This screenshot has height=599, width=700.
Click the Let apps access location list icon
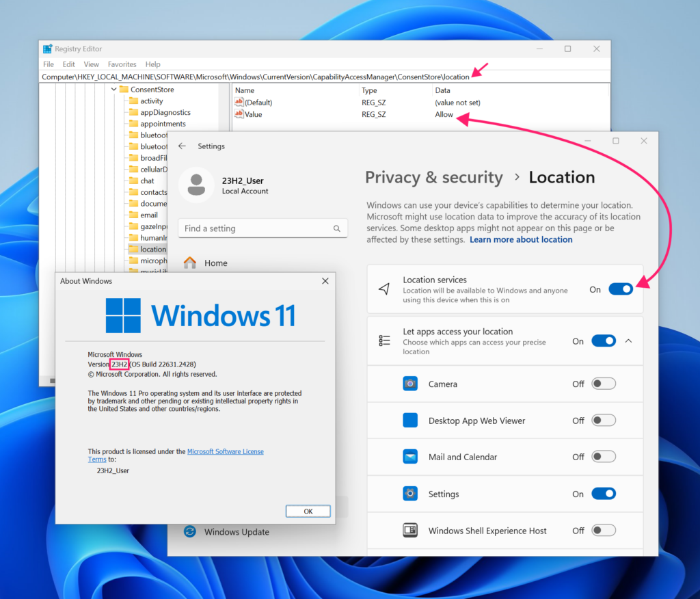tap(384, 341)
